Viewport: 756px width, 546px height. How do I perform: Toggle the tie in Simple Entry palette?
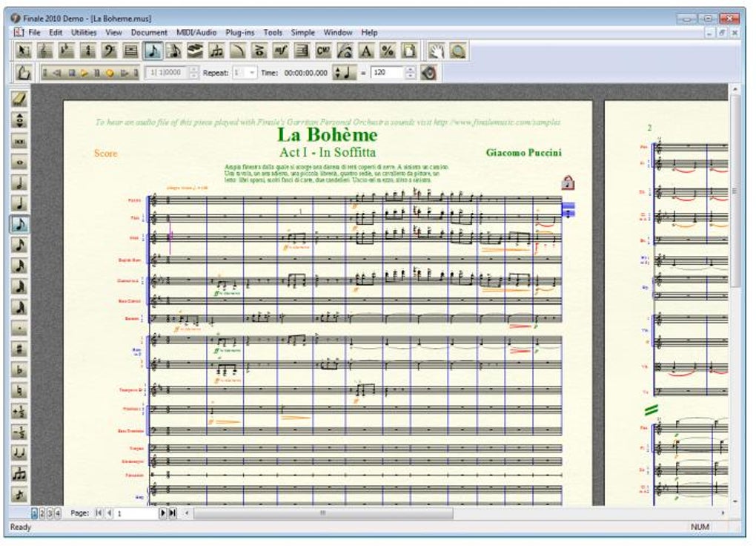(19, 453)
